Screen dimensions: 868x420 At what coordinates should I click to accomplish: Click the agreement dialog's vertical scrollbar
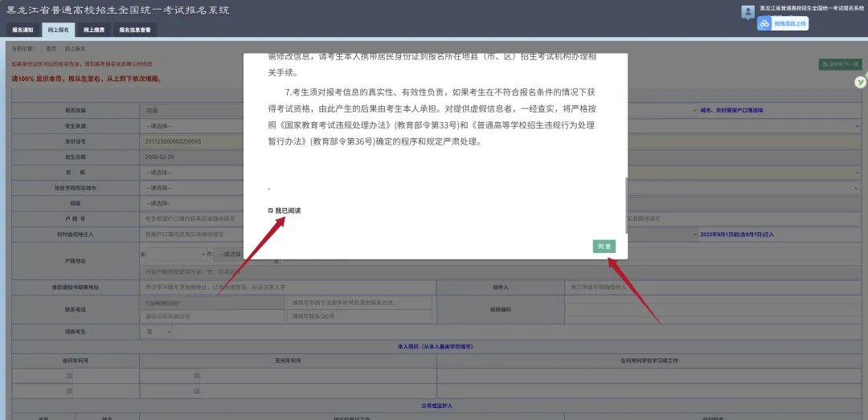[626, 204]
